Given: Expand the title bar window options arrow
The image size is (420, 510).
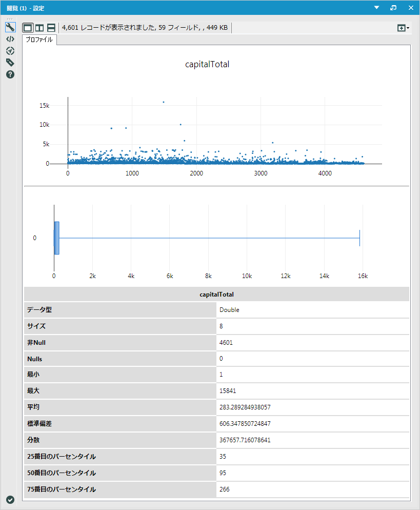Looking at the screenshot, I should (376, 8).
